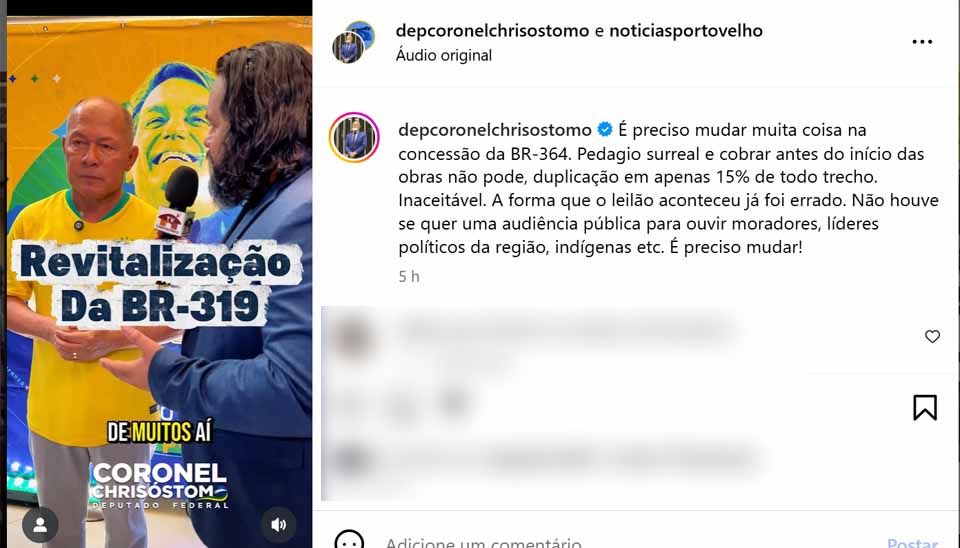Click the Áudio original link
This screenshot has height=548, width=960.
(x=444, y=55)
